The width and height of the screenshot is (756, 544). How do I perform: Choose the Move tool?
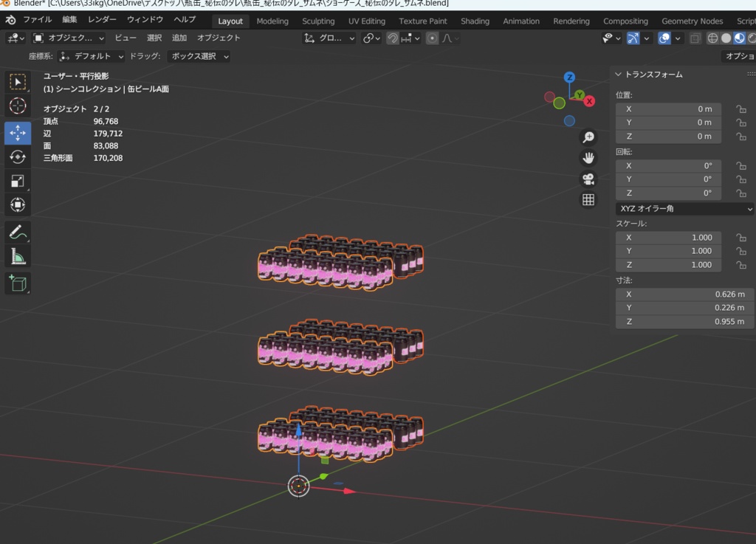click(x=18, y=133)
